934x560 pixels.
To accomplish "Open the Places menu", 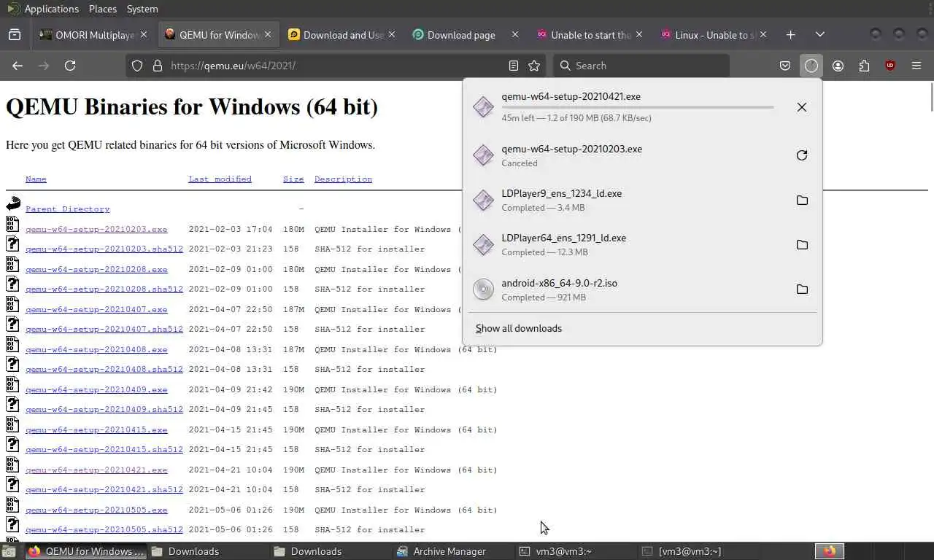I will coord(103,9).
